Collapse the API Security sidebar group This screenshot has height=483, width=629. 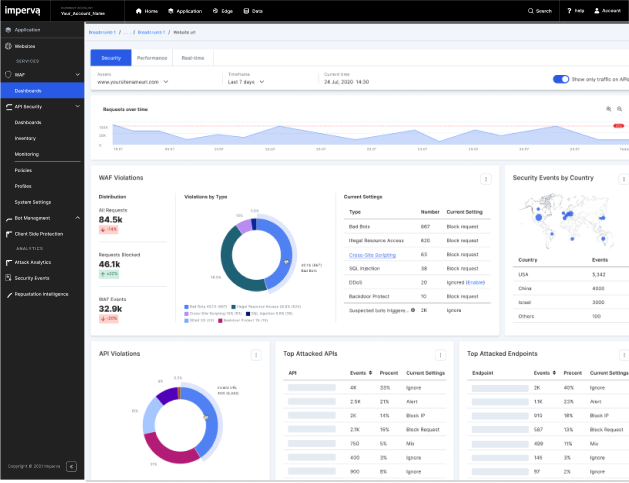click(77, 106)
